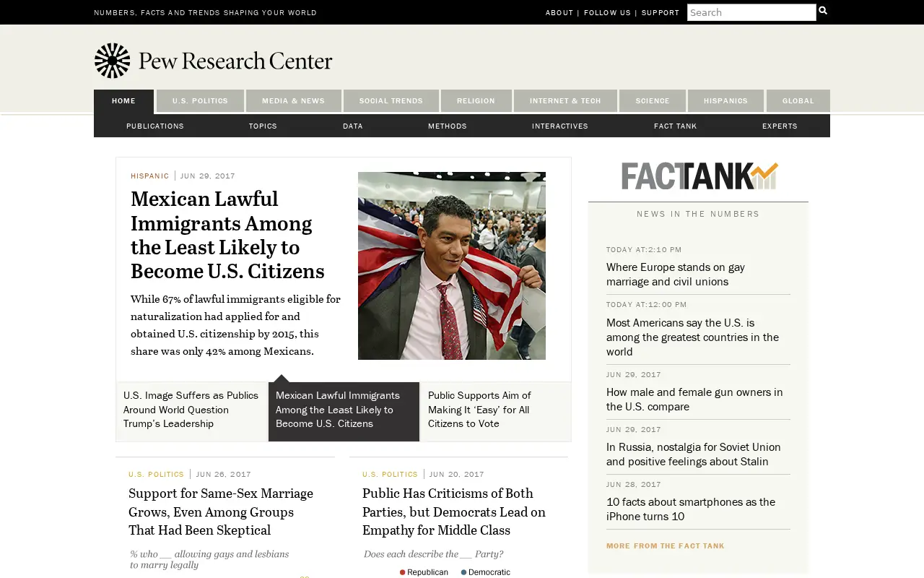The image size is (924, 578).
Task: Open the Fact Tank logo banner
Action: (699, 176)
